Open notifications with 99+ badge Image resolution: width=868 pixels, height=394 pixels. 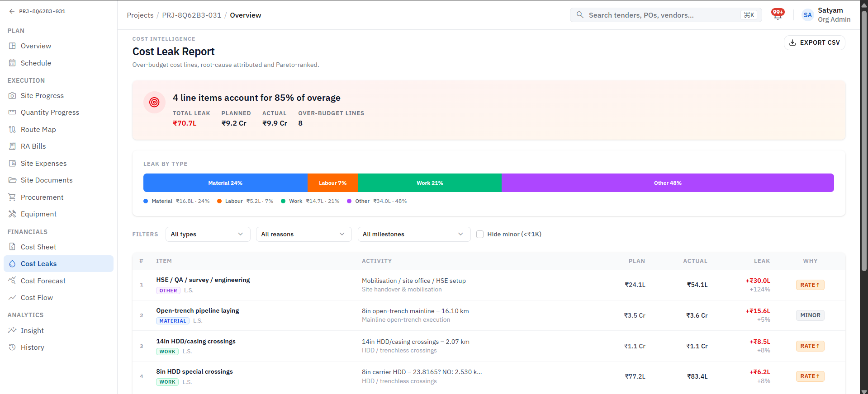[x=778, y=14]
